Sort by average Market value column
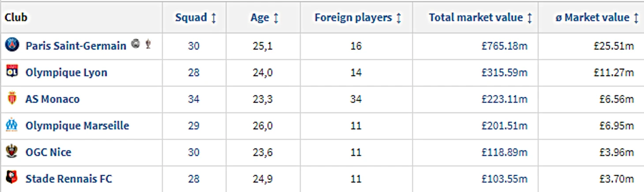Viewport: 644px width, 192px height. pos(597,18)
